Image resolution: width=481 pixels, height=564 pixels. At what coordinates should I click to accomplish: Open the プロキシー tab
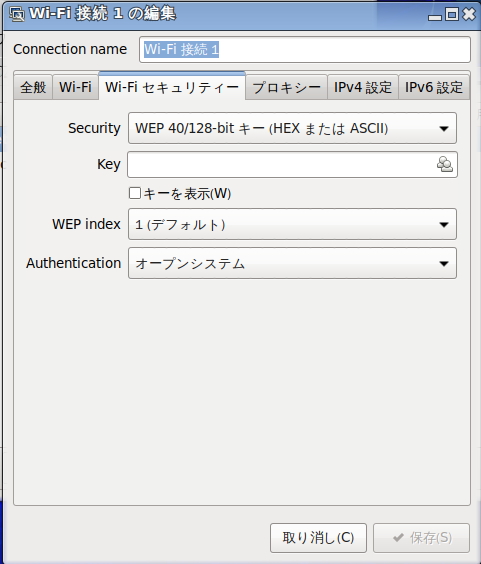pyautogui.click(x=286, y=87)
